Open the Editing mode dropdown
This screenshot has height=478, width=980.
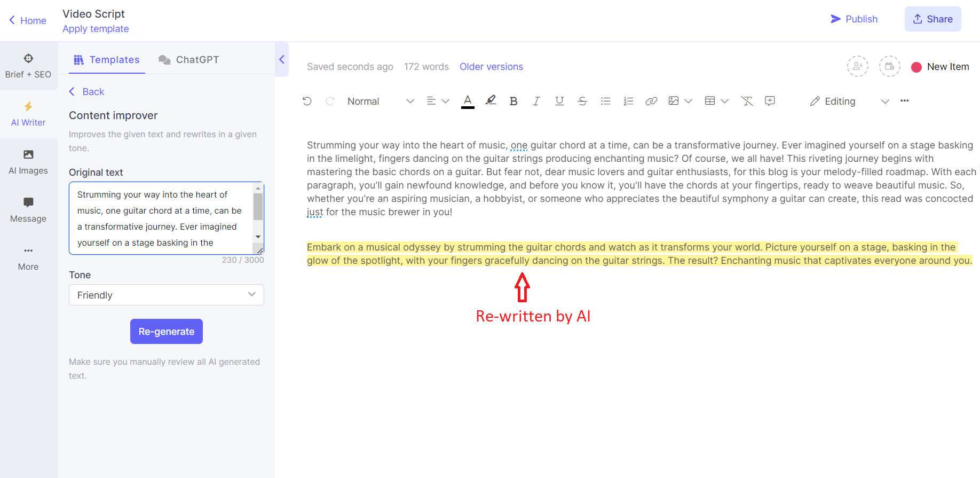pyautogui.click(x=849, y=101)
